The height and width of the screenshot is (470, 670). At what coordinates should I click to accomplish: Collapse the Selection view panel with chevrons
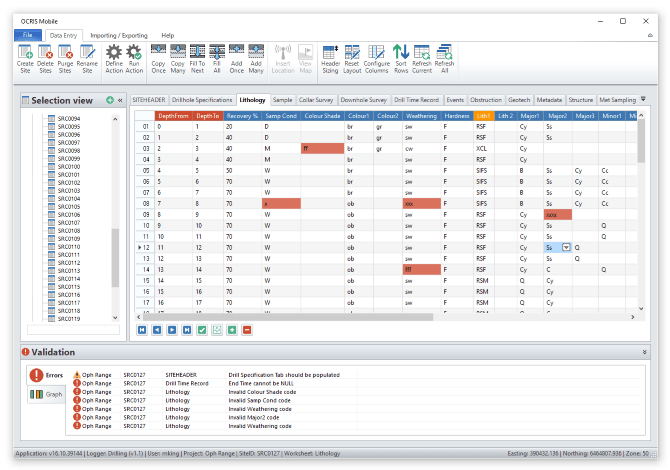tap(120, 101)
